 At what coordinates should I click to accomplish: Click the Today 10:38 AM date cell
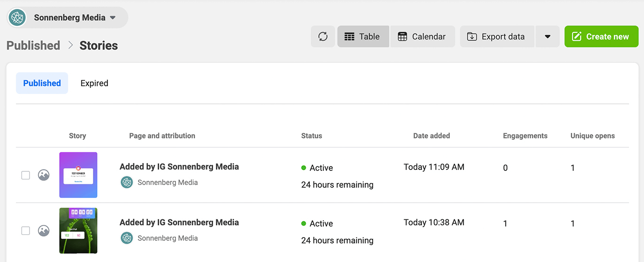pos(434,223)
